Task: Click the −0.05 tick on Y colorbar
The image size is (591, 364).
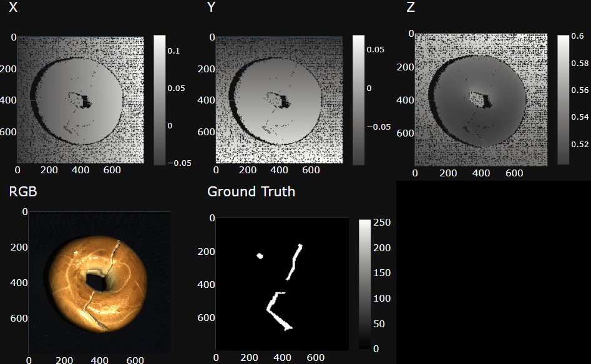Action: click(379, 127)
